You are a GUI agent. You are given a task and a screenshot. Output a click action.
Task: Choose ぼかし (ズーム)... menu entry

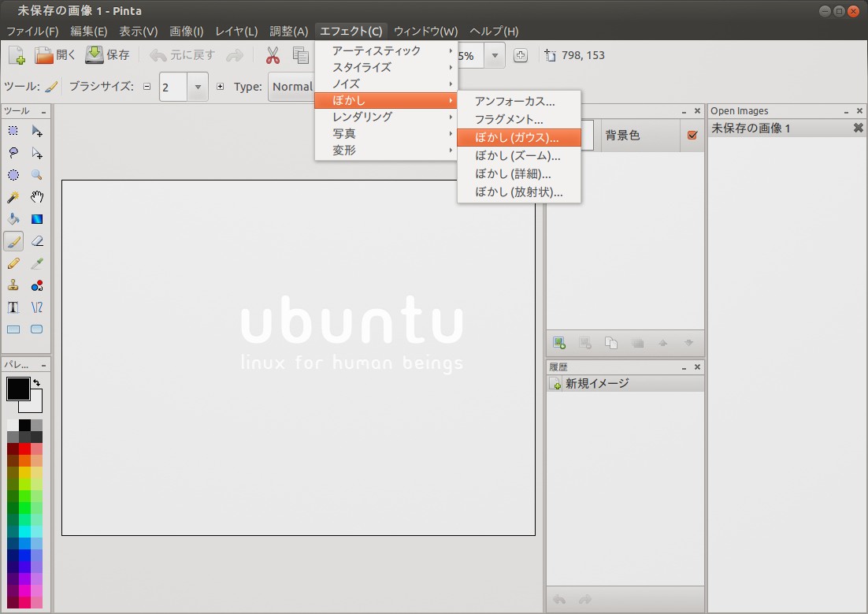pyautogui.click(x=519, y=156)
